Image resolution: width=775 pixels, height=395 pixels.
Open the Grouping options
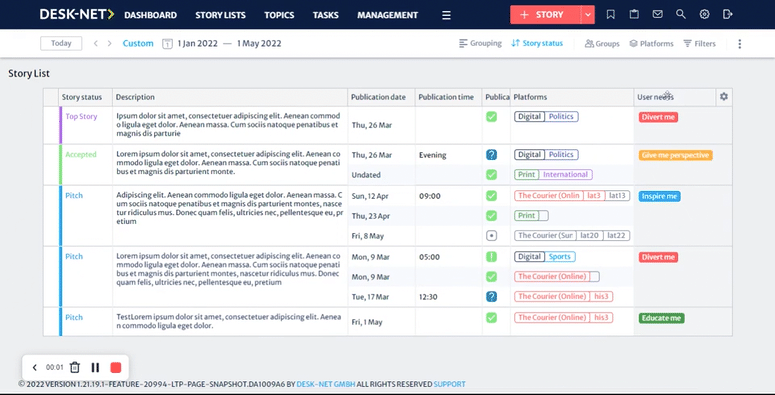(480, 44)
